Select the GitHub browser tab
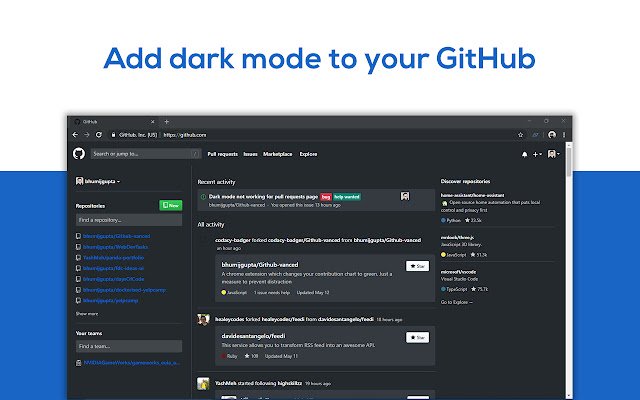640x400 pixels. pyautogui.click(x=114, y=122)
